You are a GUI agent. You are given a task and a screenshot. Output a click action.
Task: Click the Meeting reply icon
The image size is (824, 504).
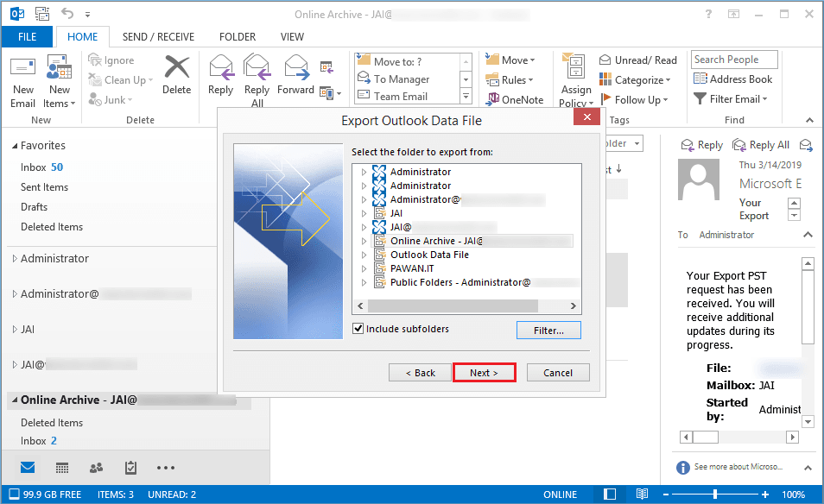[x=326, y=66]
